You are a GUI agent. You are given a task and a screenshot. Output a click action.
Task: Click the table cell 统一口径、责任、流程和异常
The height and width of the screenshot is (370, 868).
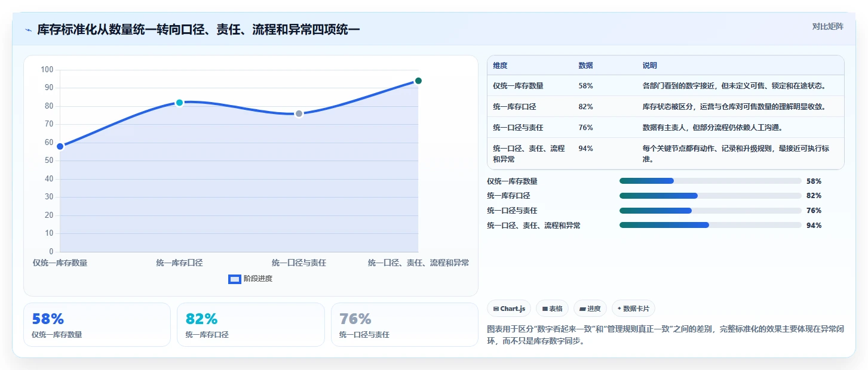pyautogui.click(x=529, y=154)
